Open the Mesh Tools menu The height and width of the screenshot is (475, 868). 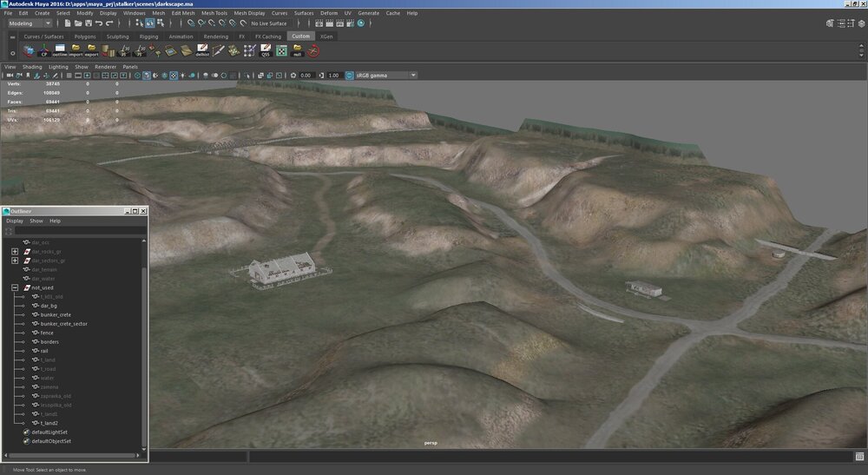point(214,13)
